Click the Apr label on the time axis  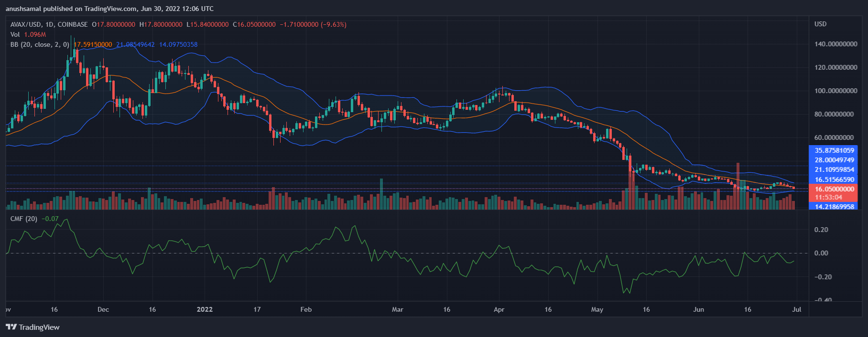pos(499,309)
